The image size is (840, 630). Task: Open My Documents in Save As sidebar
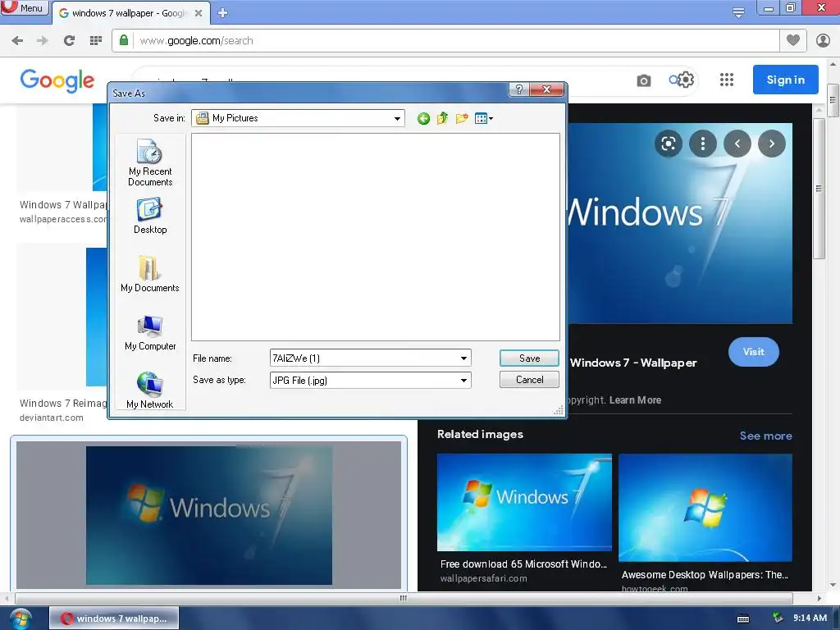[x=150, y=274]
